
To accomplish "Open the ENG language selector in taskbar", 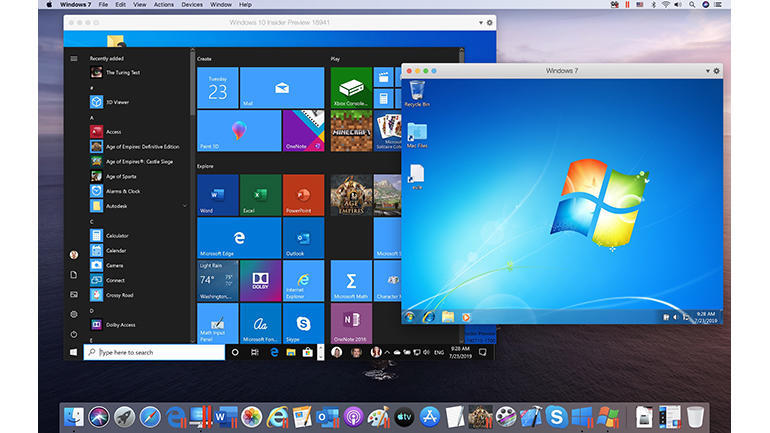I will [x=439, y=352].
